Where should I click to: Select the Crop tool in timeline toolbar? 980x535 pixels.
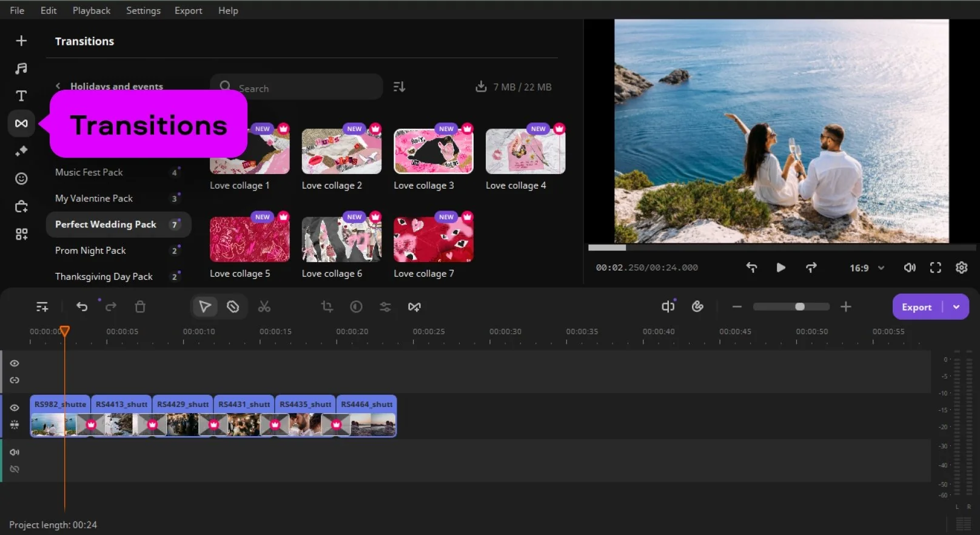pyautogui.click(x=327, y=307)
